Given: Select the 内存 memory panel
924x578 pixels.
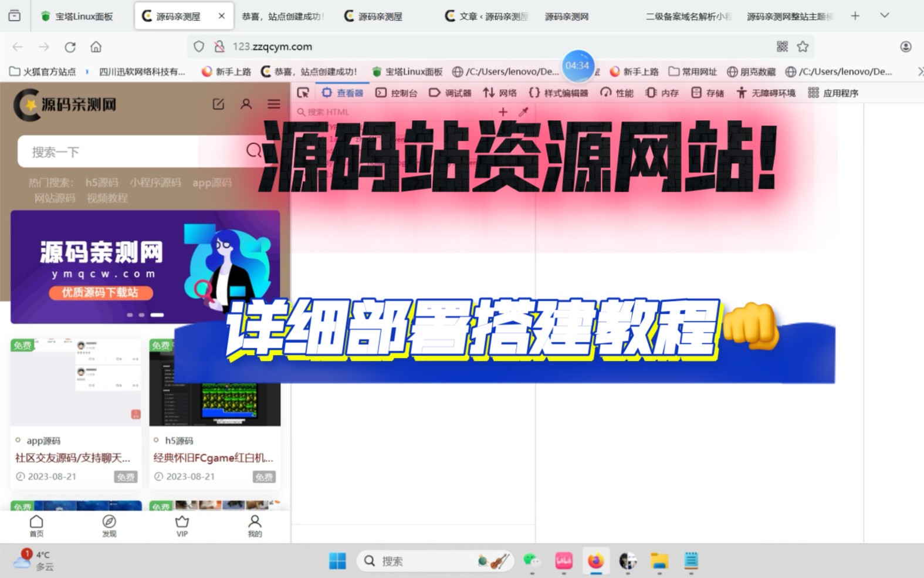Looking at the screenshot, I should pos(662,93).
